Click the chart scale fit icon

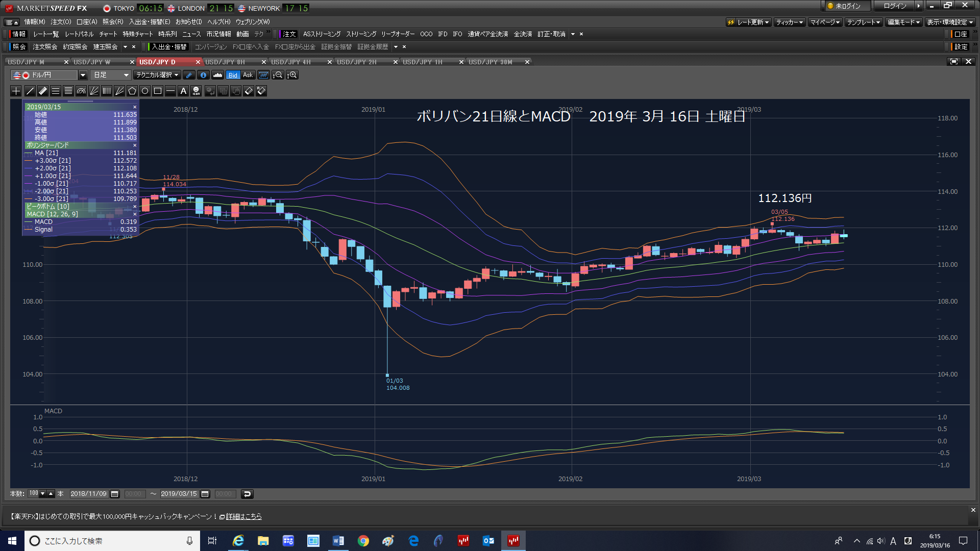tap(263, 75)
